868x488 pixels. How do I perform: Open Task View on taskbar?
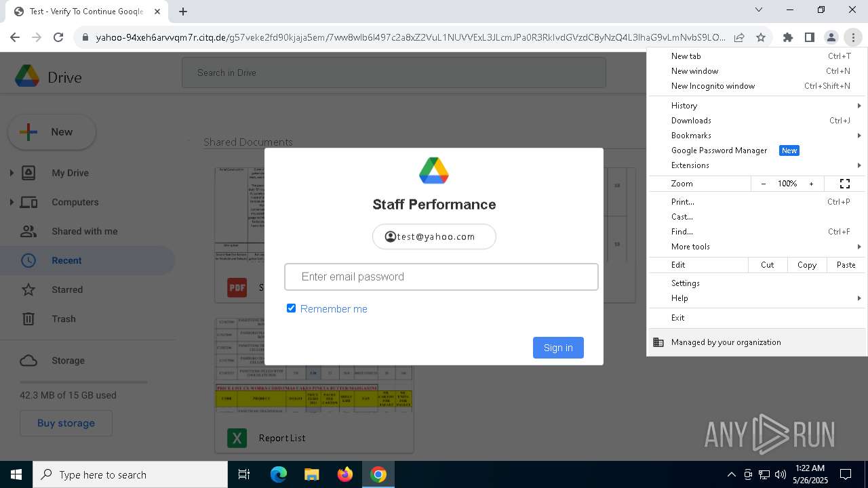coord(244,474)
